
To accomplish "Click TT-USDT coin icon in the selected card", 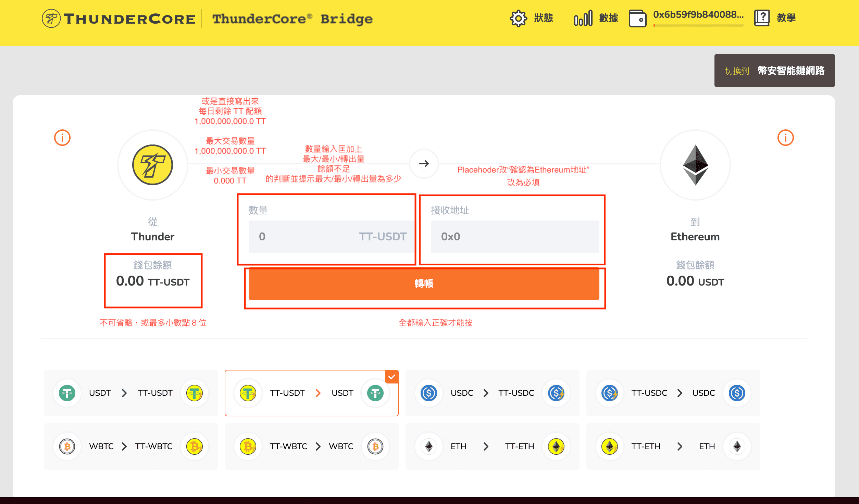I will (248, 393).
